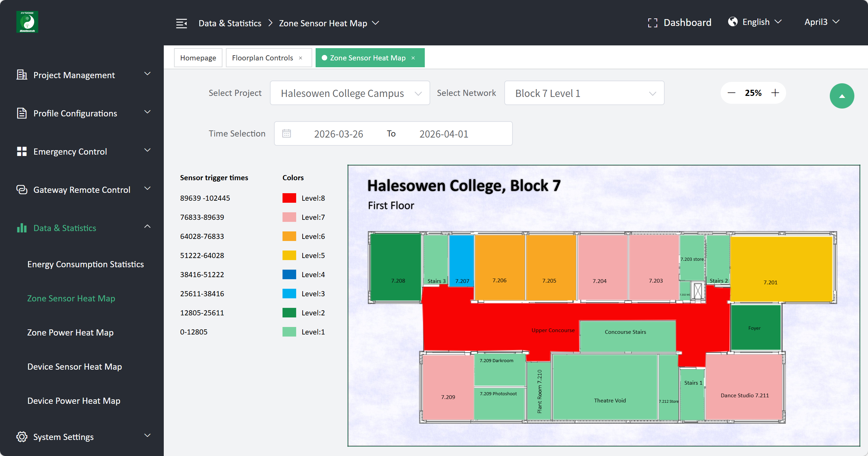
Task: Close the Zone Sensor Heat Map tab
Action: (x=413, y=58)
